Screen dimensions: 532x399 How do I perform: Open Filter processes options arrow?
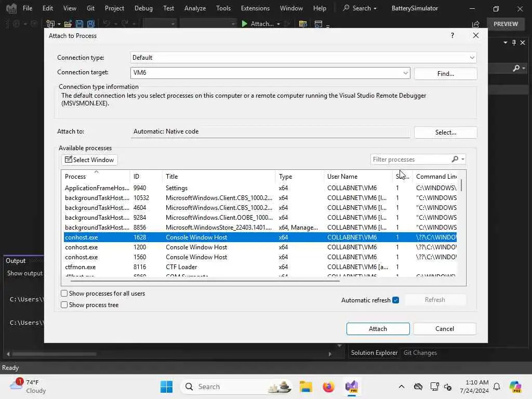(x=463, y=159)
